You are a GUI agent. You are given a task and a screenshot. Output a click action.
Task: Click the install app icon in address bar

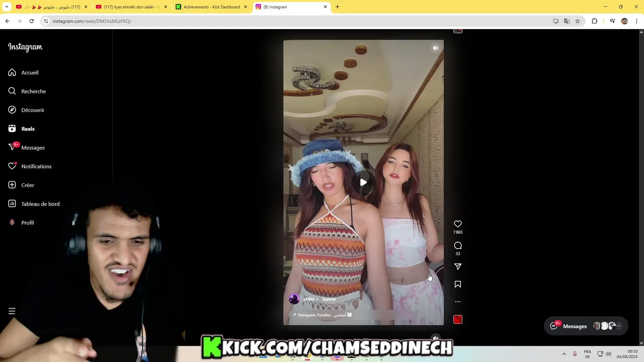tap(556, 21)
